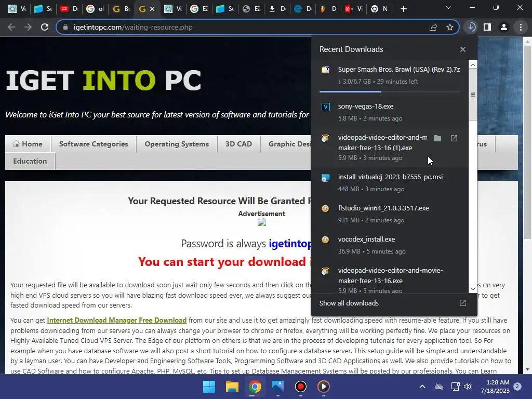This screenshot has height=399, width=532.
Task: Open the Show all downloads external-link icon
Action: click(x=463, y=303)
